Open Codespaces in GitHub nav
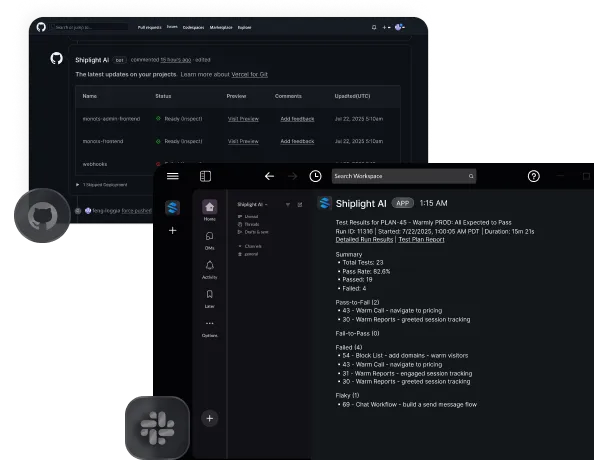 pyautogui.click(x=193, y=27)
